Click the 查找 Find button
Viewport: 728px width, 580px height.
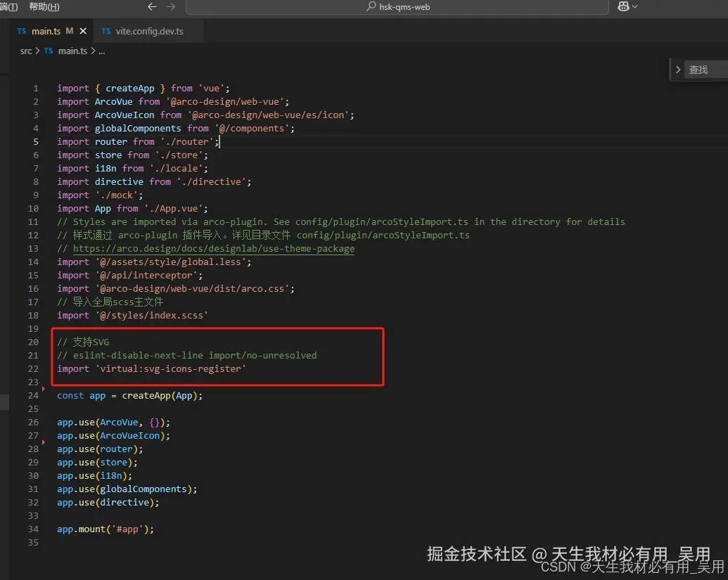[697, 69]
